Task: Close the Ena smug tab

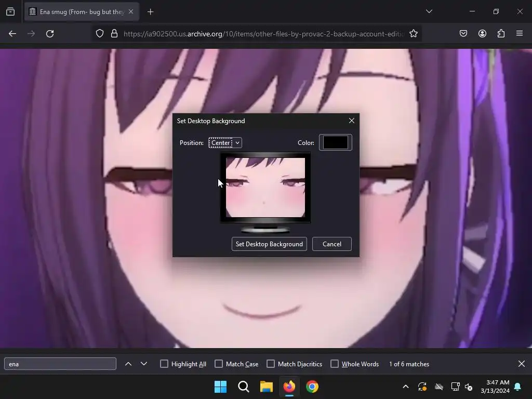Action: coord(131,11)
